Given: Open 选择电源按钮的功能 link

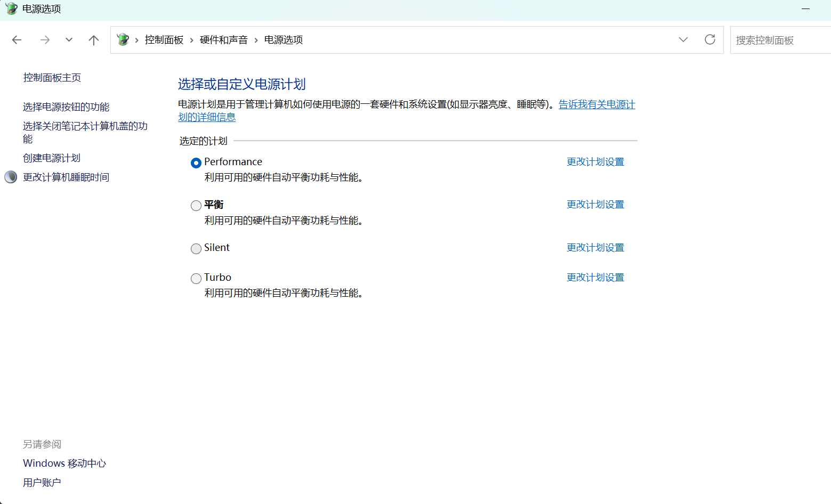Looking at the screenshot, I should tap(66, 107).
